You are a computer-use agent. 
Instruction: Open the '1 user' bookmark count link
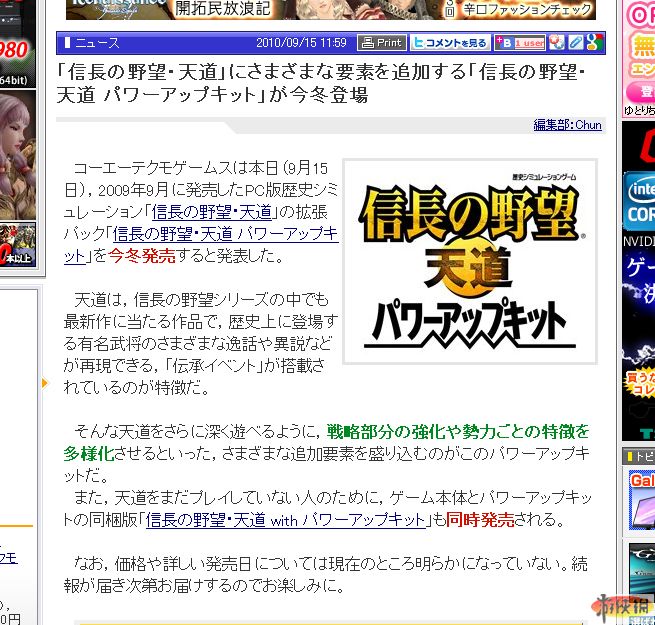tap(530, 43)
